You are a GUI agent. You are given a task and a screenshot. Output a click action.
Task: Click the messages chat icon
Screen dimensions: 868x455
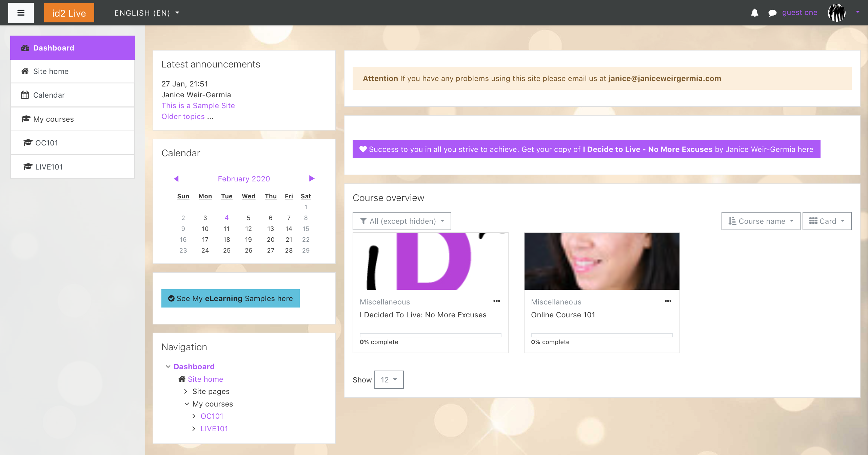pyautogui.click(x=773, y=13)
